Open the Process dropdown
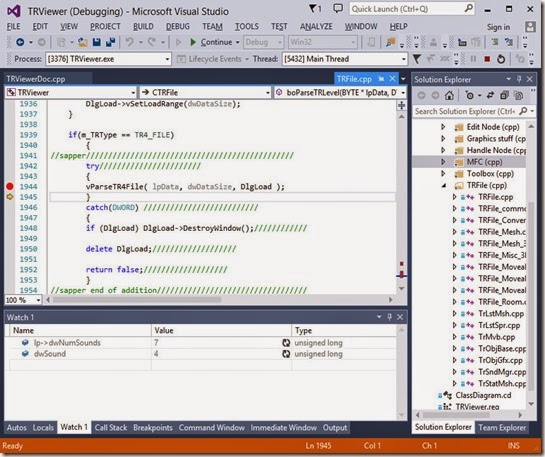This screenshot has height=457, width=545. coord(167,59)
